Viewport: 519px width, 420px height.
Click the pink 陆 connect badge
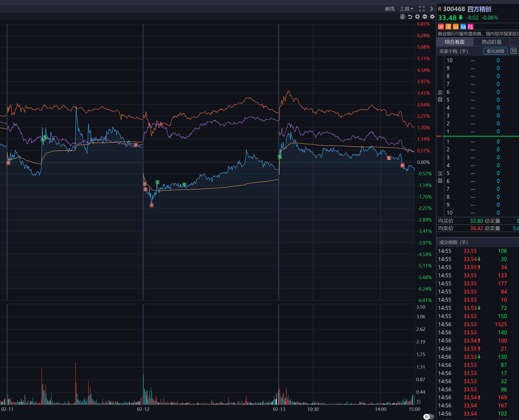click(x=471, y=27)
